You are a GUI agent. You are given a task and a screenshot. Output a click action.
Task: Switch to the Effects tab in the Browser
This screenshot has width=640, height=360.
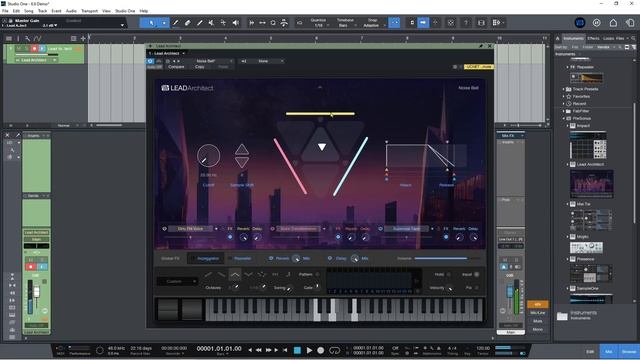(593, 38)
